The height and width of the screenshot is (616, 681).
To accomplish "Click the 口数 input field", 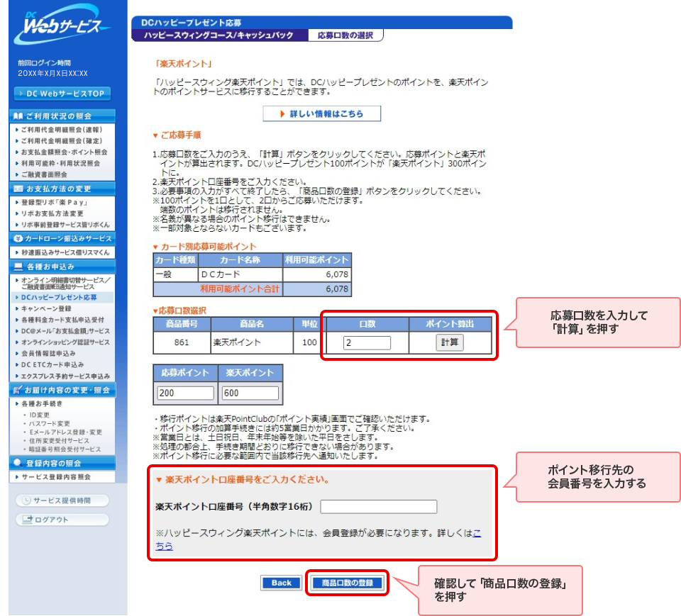I will click(367, 343).
